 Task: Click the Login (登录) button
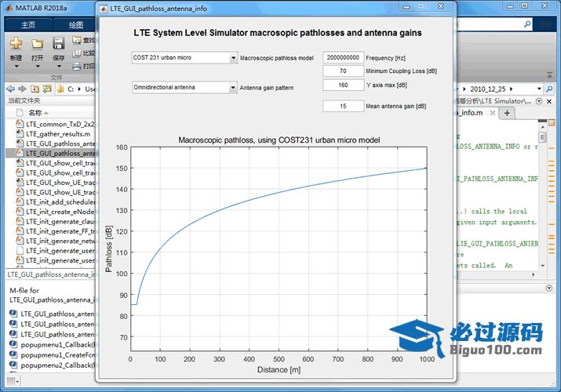(545, 24)
